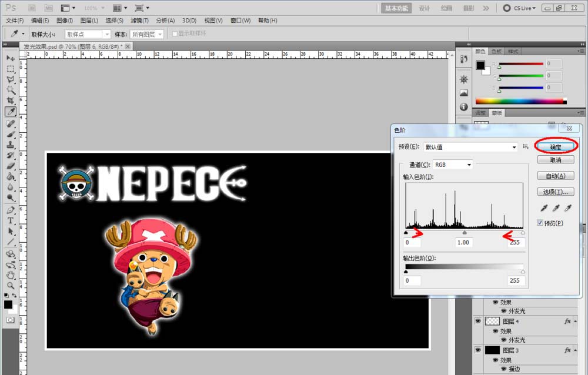Collapse effects list of 图层 4

pyautogui.click(x=575, y=322)
